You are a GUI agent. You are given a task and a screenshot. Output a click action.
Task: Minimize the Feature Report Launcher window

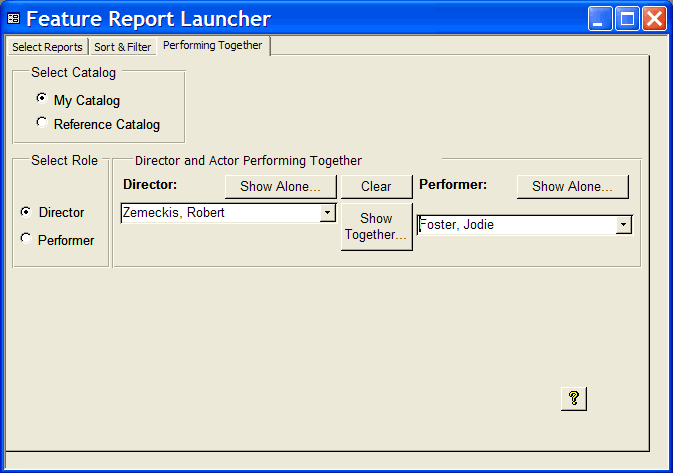[x=600, y=18]
